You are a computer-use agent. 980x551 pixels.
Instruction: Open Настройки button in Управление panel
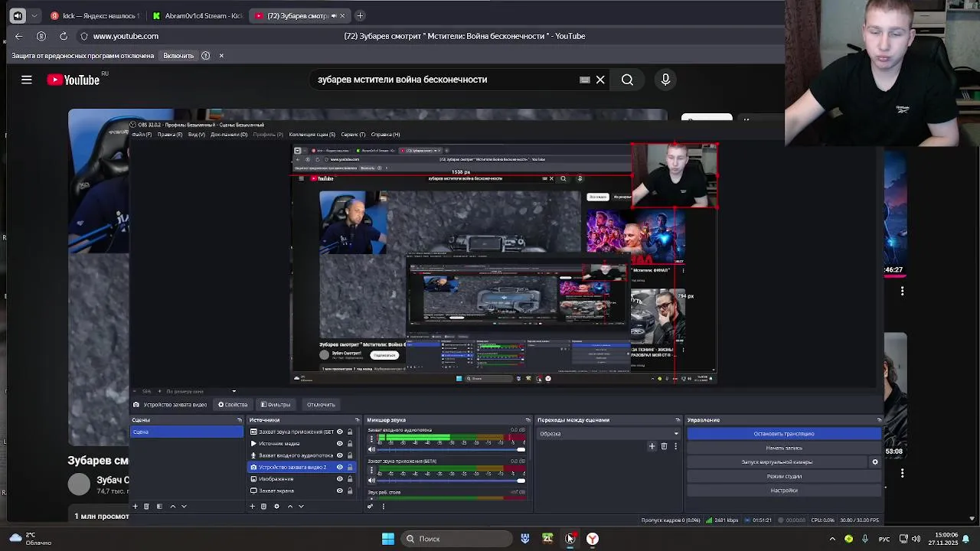pyautogui.click(x=784, y=491)
